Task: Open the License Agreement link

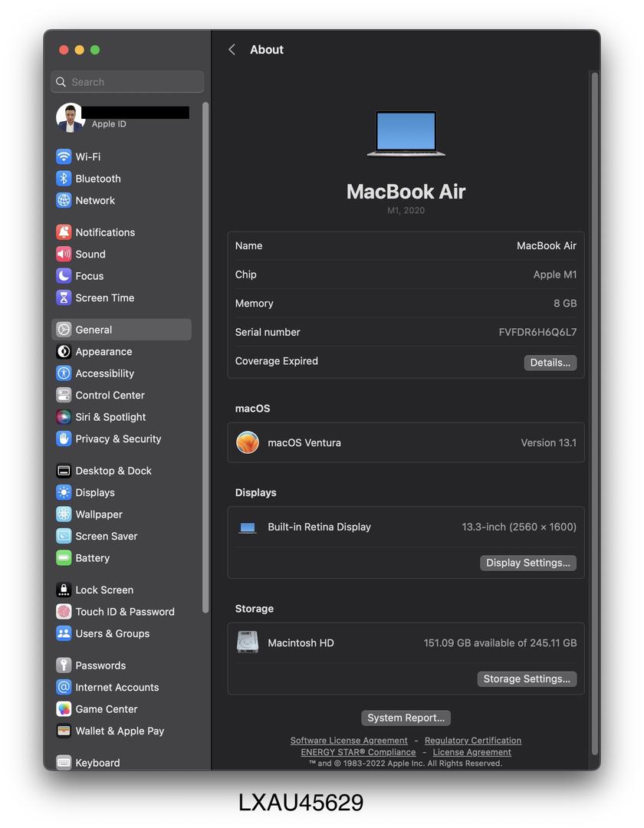Action: [472, 752]
